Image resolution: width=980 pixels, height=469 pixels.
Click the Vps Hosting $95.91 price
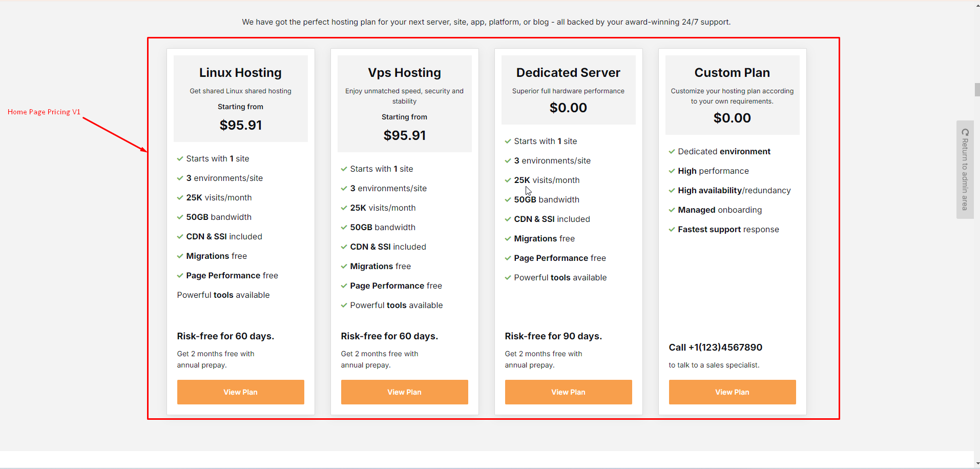tap(404, 135)
